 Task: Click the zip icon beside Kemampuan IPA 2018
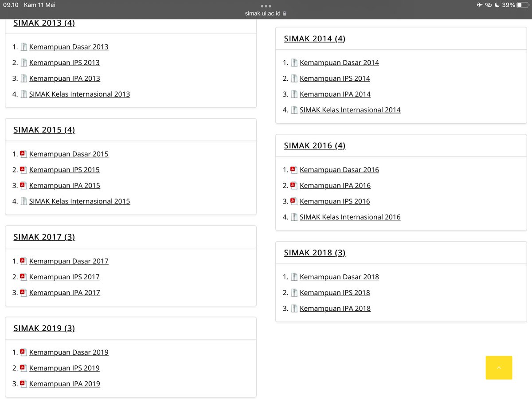pyautogui.click(x=294, y=308)
